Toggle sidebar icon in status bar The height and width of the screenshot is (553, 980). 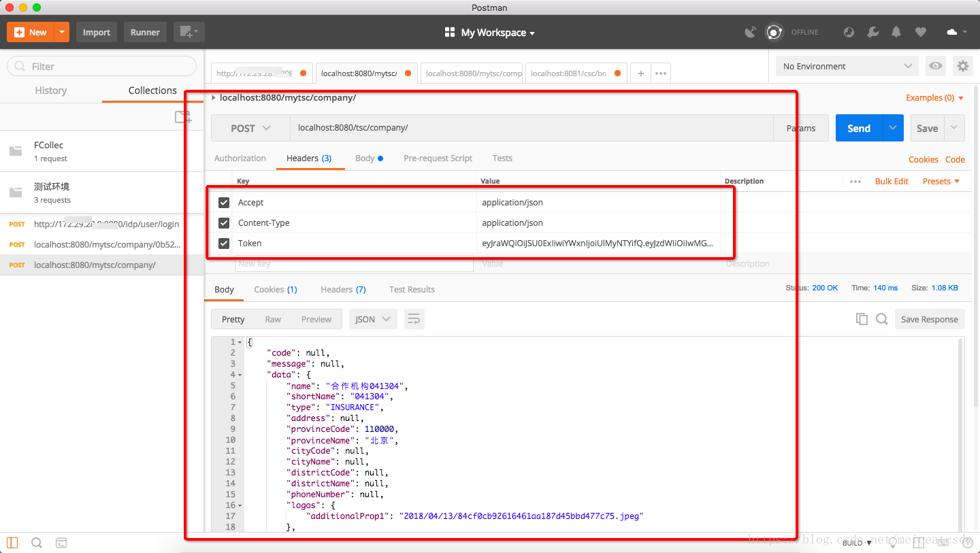(12, 543)
